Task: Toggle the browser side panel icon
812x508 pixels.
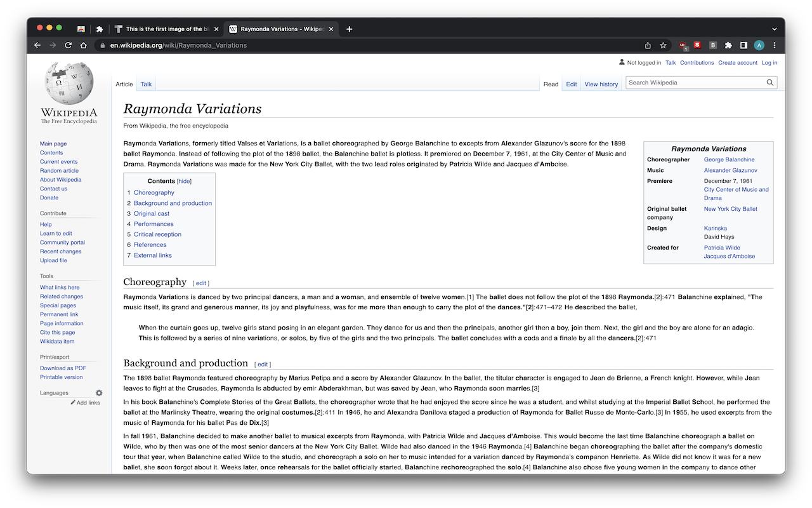Action: click(x=743, y=45)
